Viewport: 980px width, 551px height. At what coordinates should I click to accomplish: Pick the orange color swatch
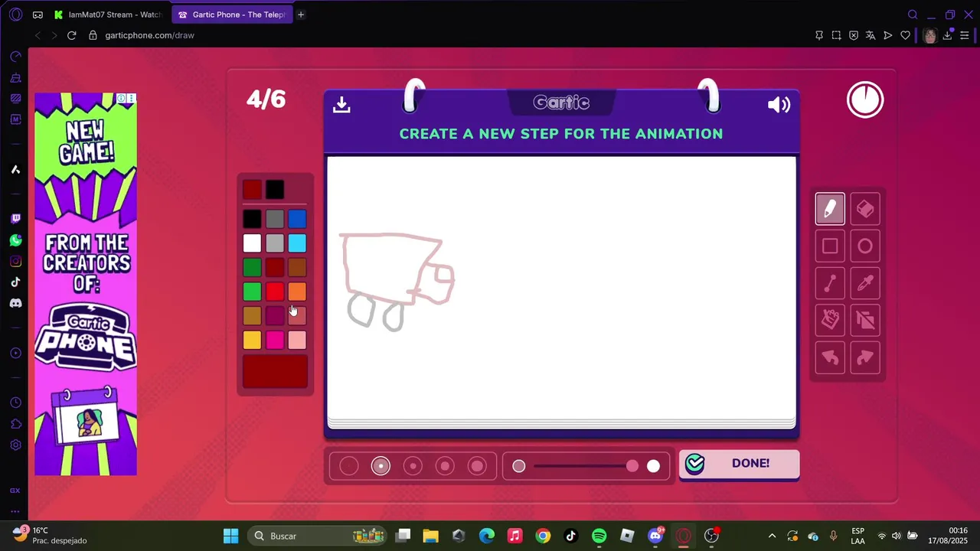(x=297, y=292)
